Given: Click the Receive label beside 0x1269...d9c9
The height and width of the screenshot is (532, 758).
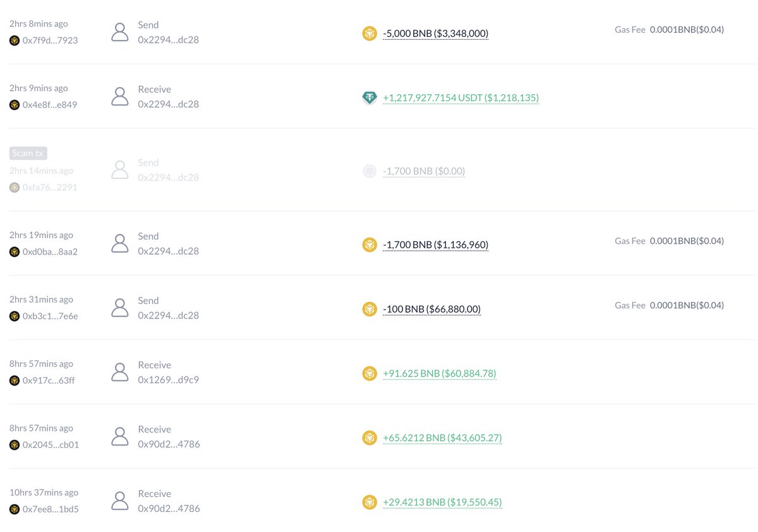Looking at the screenshot, I should (x=155, y=365).
